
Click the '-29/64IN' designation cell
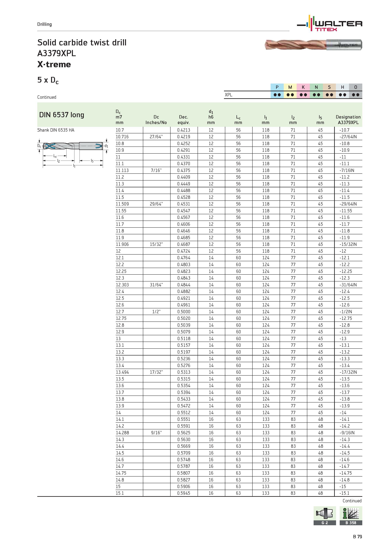tap(348, 204)
